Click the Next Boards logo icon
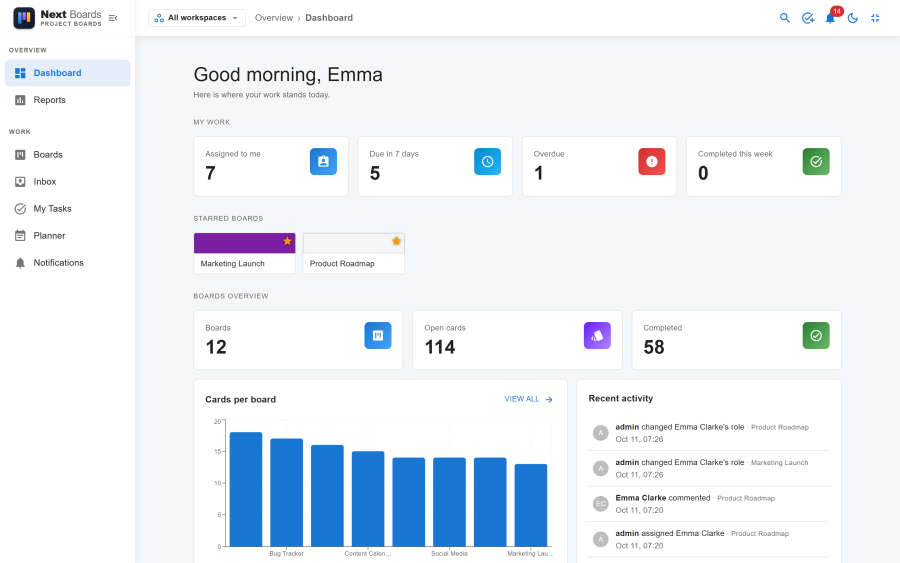The height and width of the screenshot is (563, 900). [24, 18]
